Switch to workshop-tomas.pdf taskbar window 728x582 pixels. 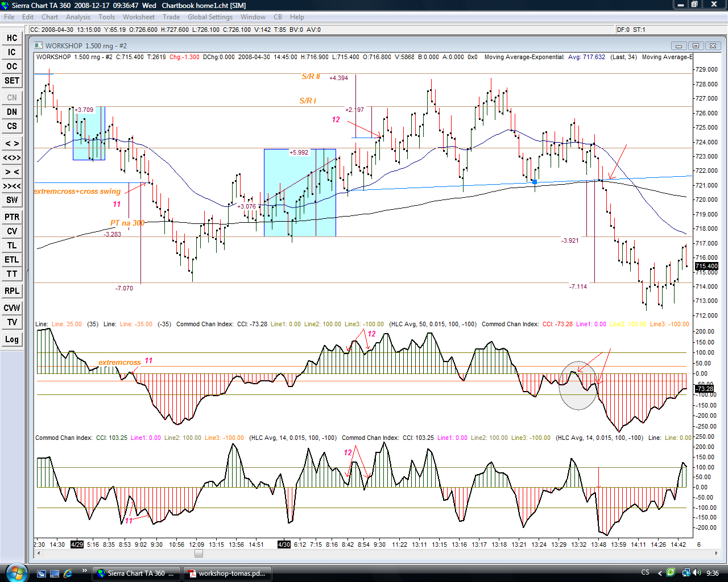tap(226, 573)
